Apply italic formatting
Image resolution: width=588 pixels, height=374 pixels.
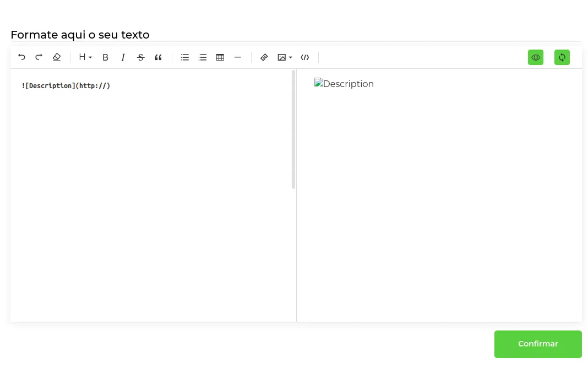click(x=123, y=57)
